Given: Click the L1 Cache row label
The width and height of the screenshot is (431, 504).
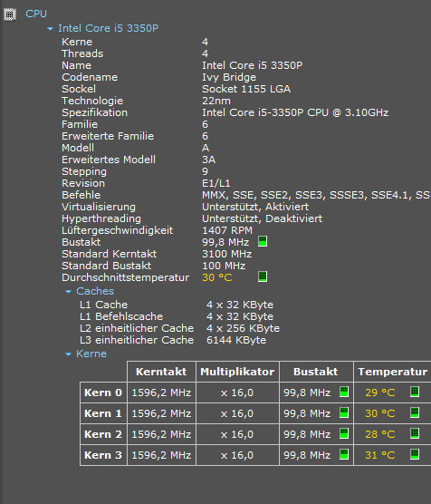Looking at the screenshot, I should coord(103,305).
